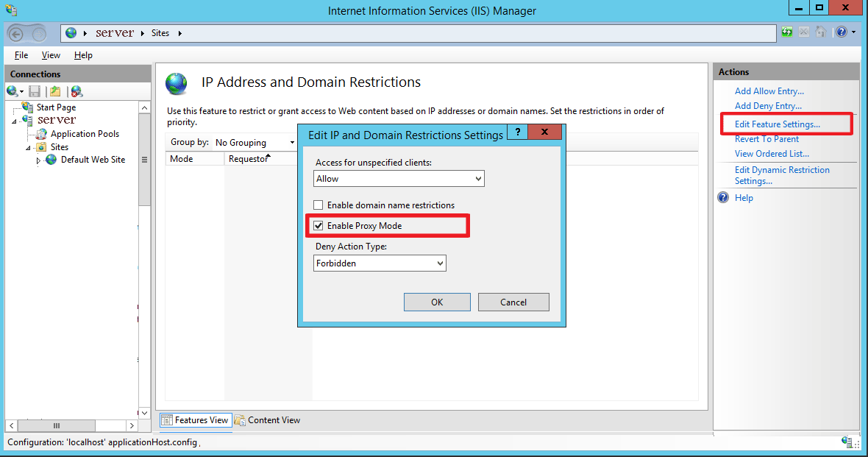The width and height of the screenshot is (868, 457).
Task: Click the Up folder icon in Connections
Action: (x=55, y=91)
